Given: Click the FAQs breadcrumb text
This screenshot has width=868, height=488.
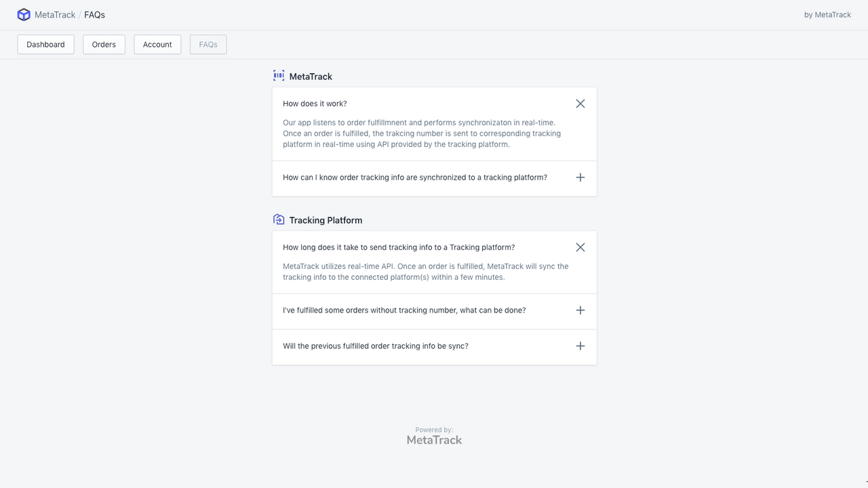Looking at the screenshot, I should 94,15.
